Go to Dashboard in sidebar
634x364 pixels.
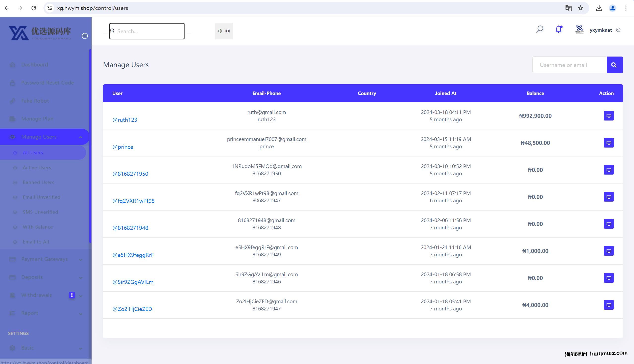point(34,65)
